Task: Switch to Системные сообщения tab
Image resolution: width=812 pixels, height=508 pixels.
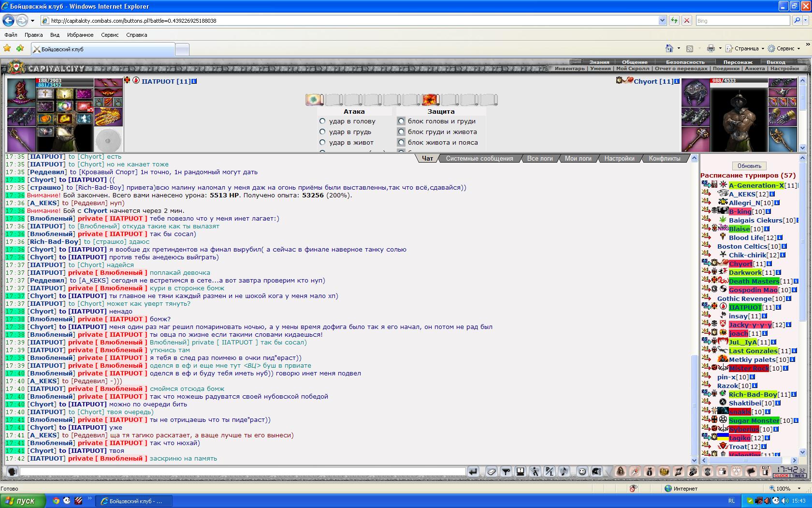Action: [x=479, y=158]
